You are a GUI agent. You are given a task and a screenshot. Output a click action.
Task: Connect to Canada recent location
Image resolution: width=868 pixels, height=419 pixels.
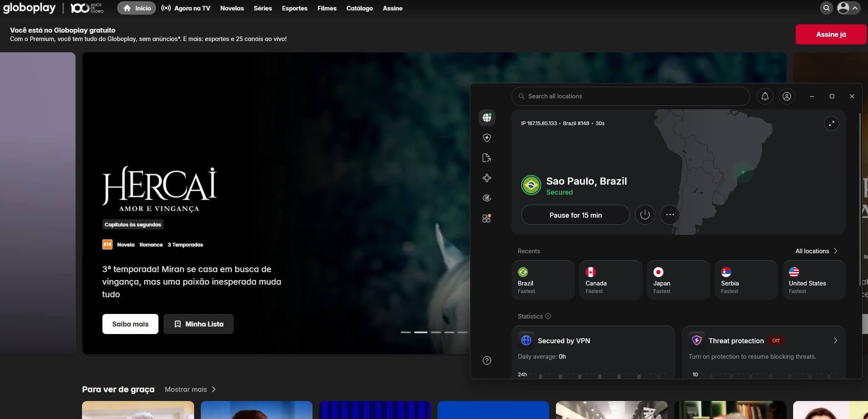pos(610,280)
